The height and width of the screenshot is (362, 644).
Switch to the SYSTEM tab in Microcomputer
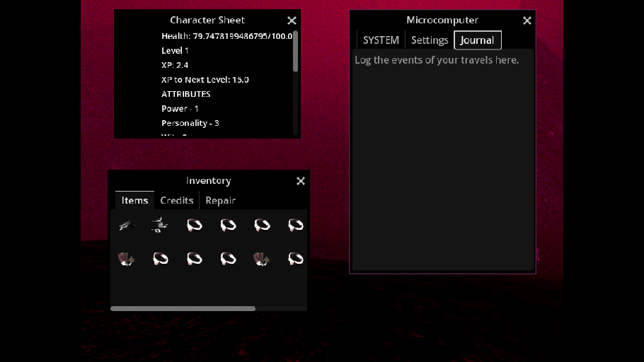[x=381, y=40]
